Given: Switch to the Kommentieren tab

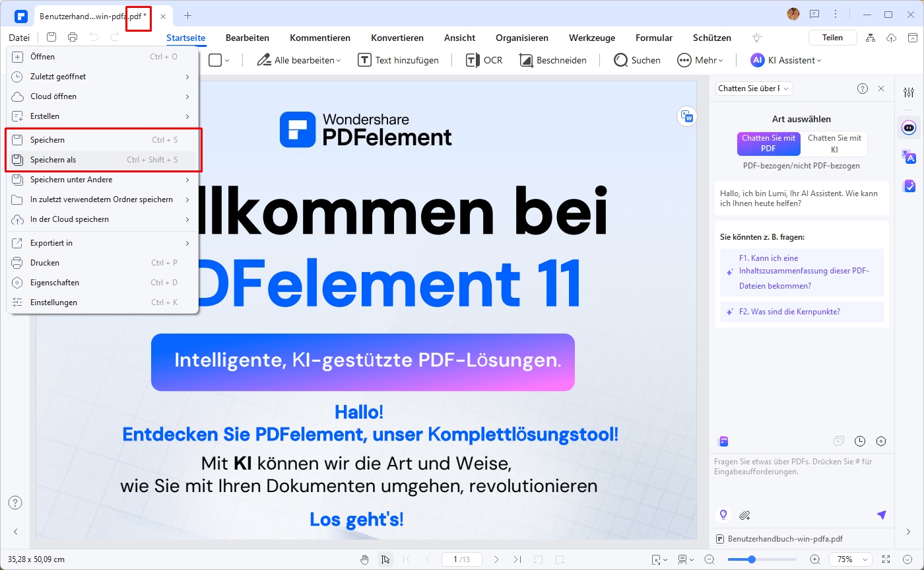Looking at the screenshot, I should tap(320, 38).
